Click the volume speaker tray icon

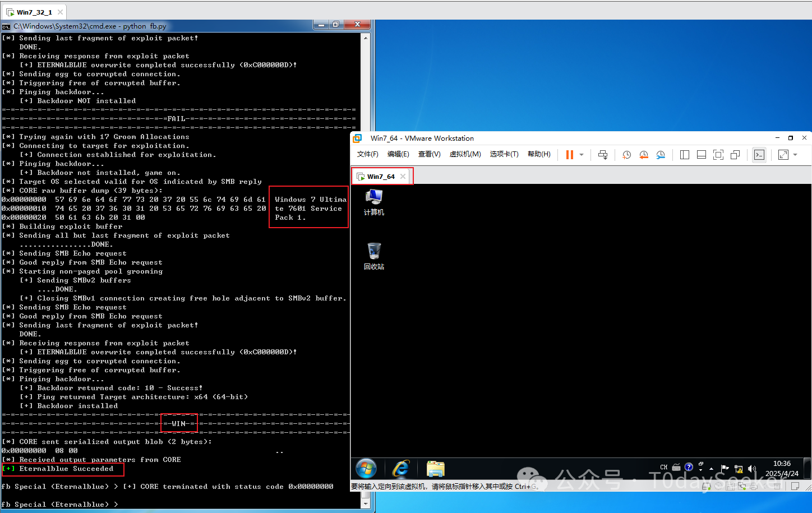752,469
